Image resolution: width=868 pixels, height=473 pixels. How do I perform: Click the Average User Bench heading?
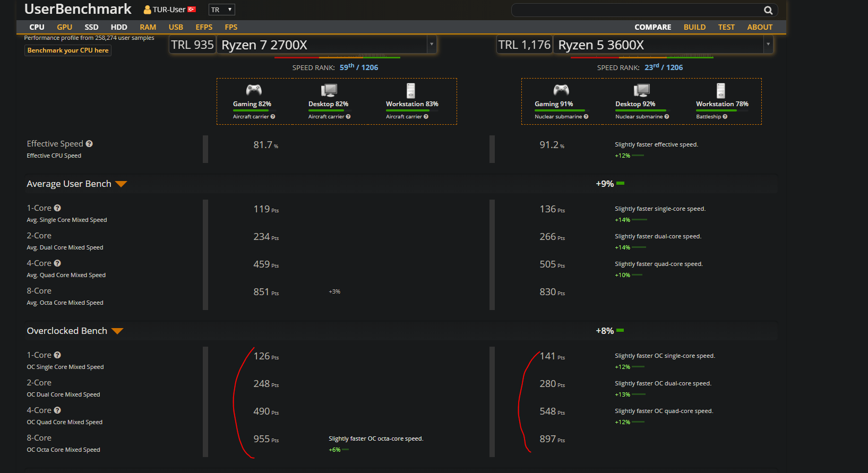[69, 184]
